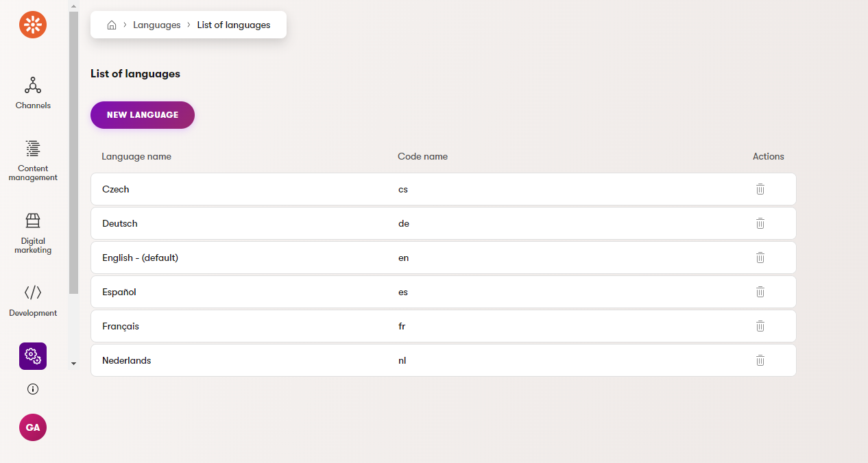Click the Kentico logo icon

33,25
